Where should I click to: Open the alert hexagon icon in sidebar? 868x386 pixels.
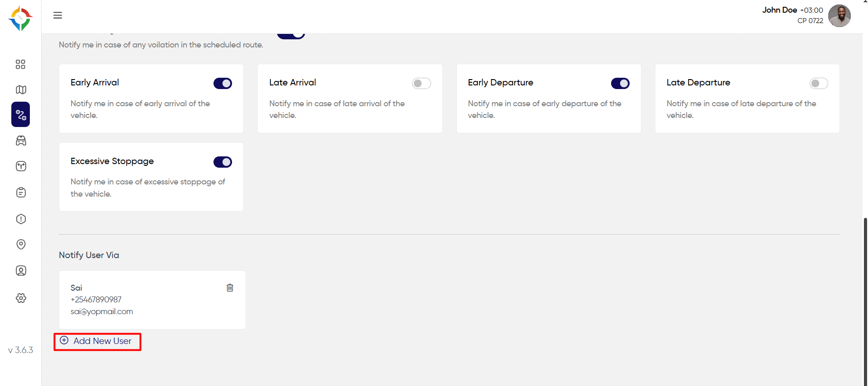point(21,219)
